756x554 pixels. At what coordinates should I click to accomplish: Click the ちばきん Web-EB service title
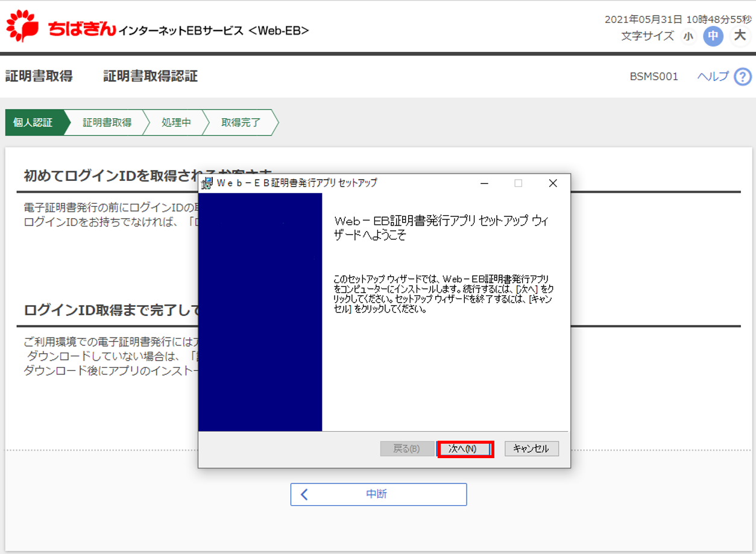(x=179, y=29)
